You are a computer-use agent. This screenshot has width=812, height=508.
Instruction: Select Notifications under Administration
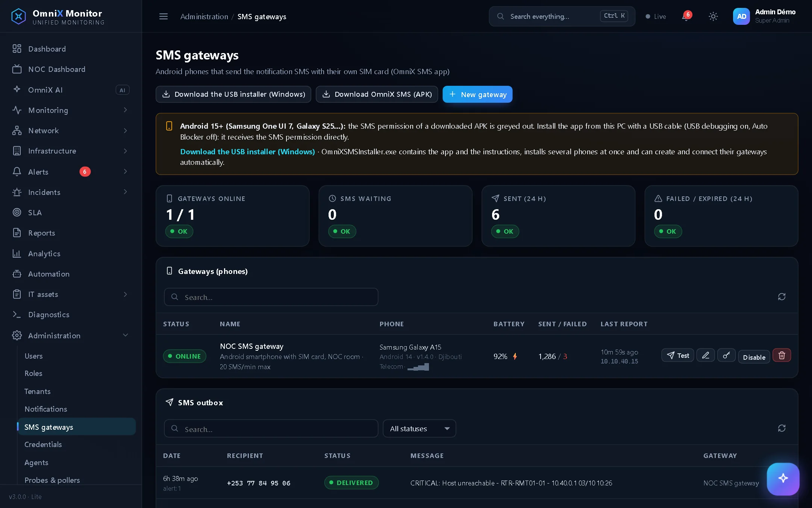77,409
